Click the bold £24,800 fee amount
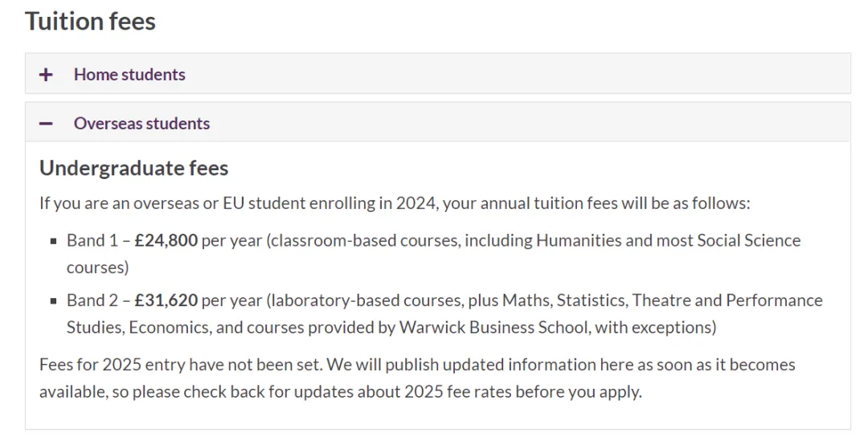The height and width of the screenshot is (445, 868). click(166, 240)
